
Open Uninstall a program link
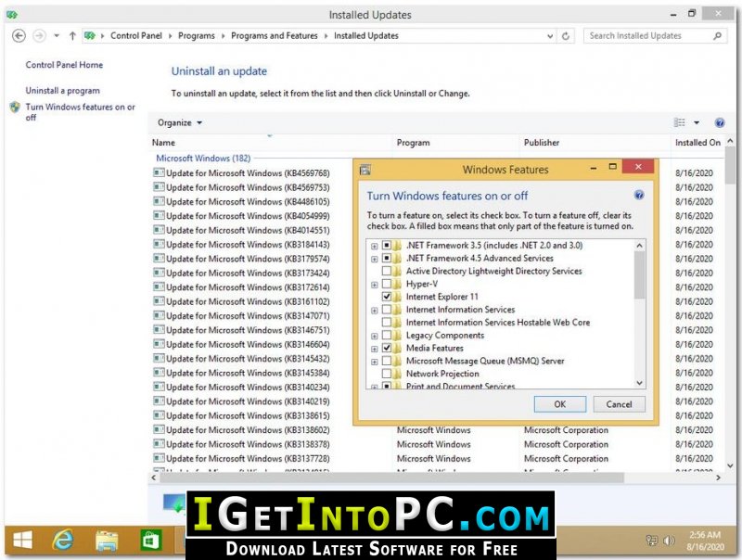[63, 90]
